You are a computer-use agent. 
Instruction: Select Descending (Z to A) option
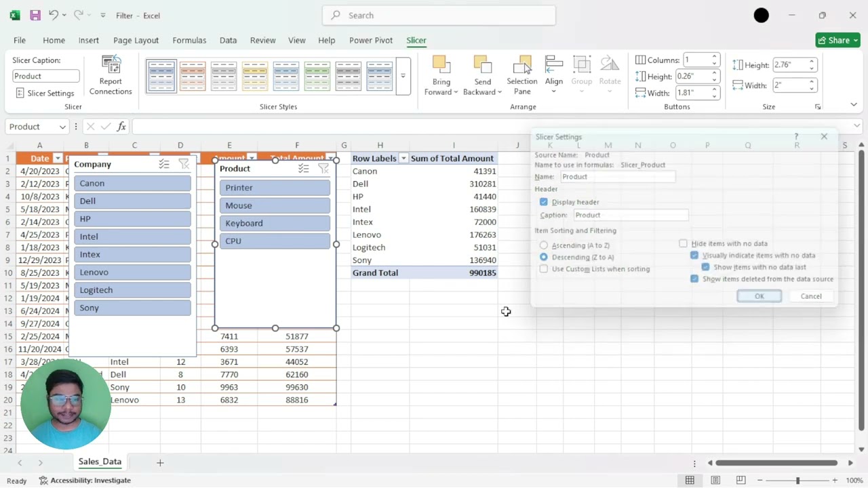(x=544, y=258)
